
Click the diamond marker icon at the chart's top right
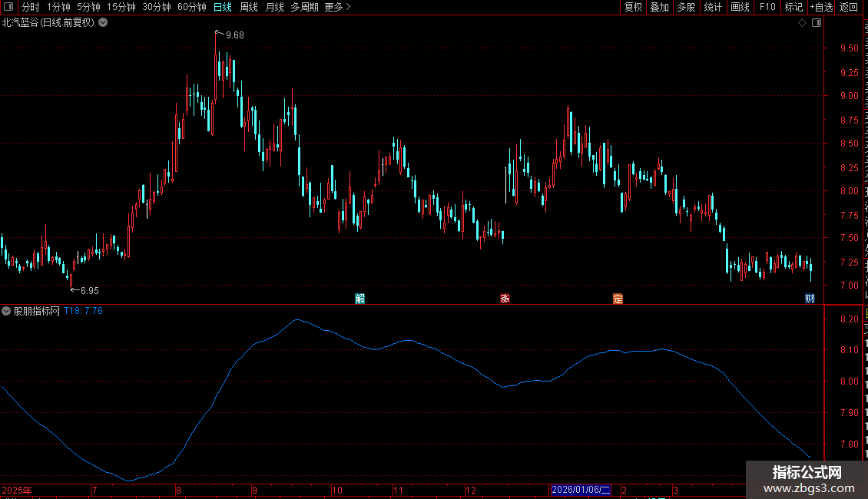point(802,23)
